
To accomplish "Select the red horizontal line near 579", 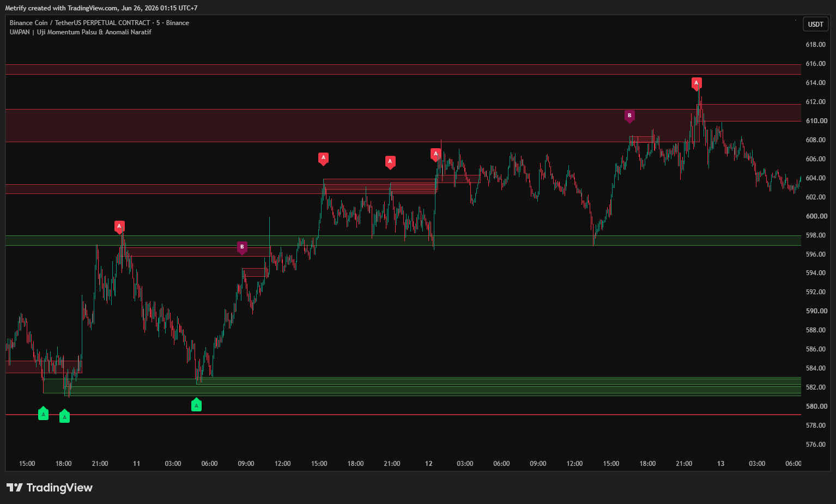I will [403, 415].
